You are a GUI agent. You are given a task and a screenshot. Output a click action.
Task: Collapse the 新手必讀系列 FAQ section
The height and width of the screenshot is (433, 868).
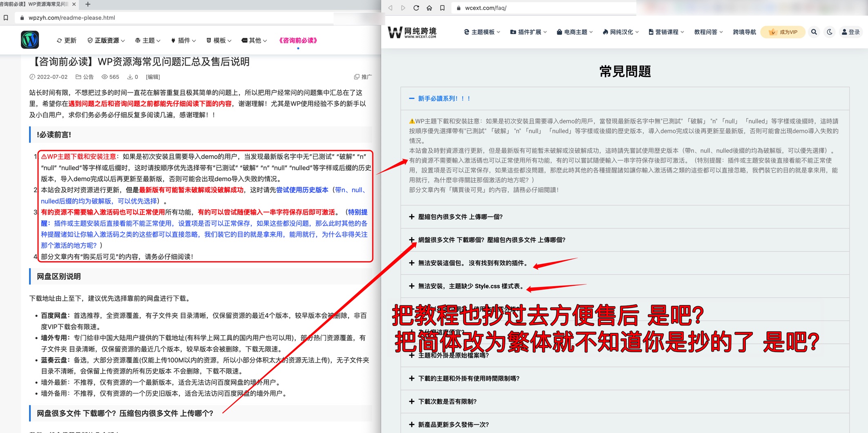[625, 99]
